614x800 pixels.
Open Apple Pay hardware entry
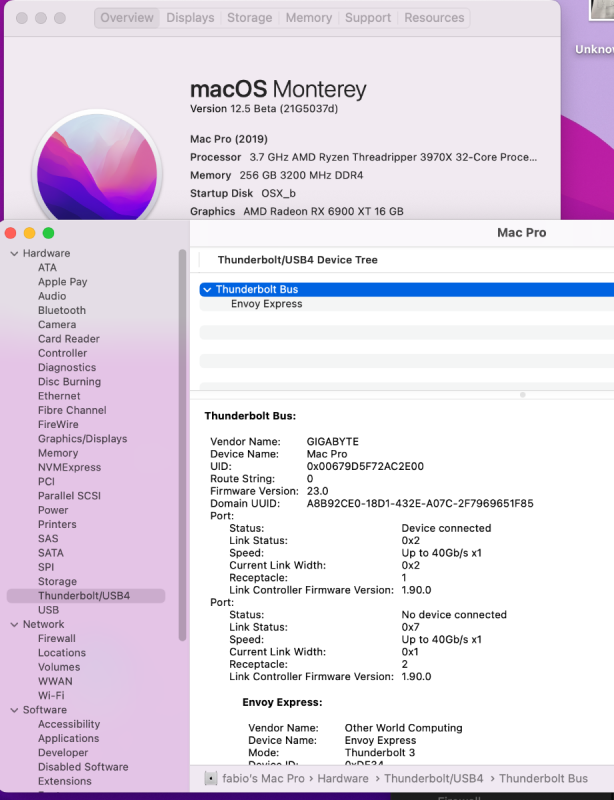pos(62,282)
